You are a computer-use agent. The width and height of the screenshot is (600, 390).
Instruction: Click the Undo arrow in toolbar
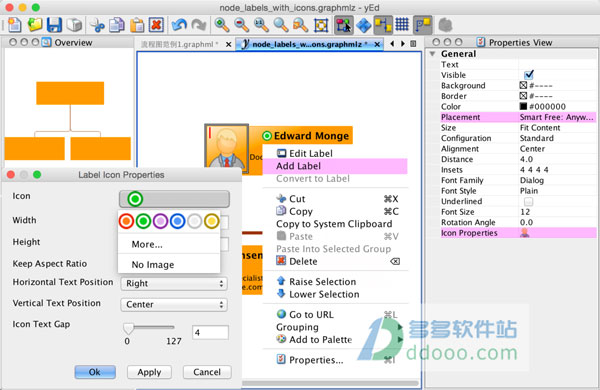coord(179,25)
